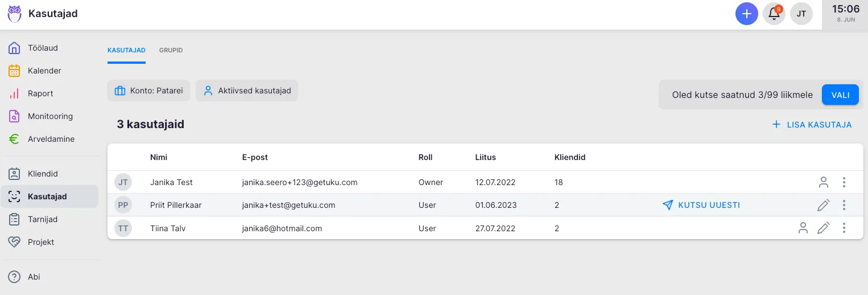The width and height of the screenshot is (868, 295).
Task: Open the notifications bell
Action: click(774, 14)
